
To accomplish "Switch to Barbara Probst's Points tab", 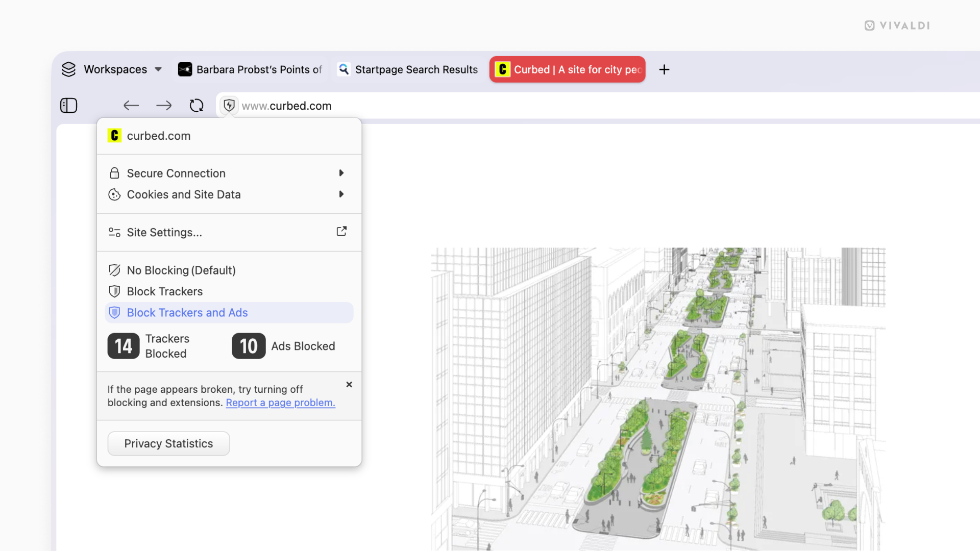I will pyautogui.click(x=250, y=69).
